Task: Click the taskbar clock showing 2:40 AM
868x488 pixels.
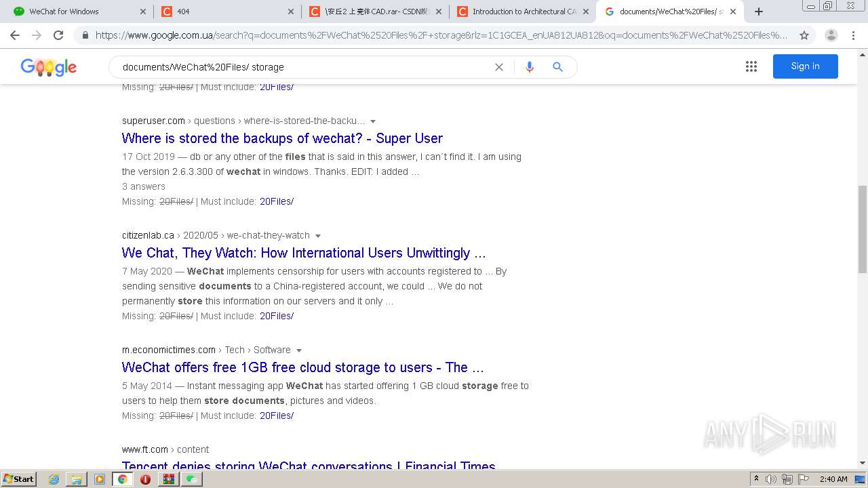Action: 833,479
